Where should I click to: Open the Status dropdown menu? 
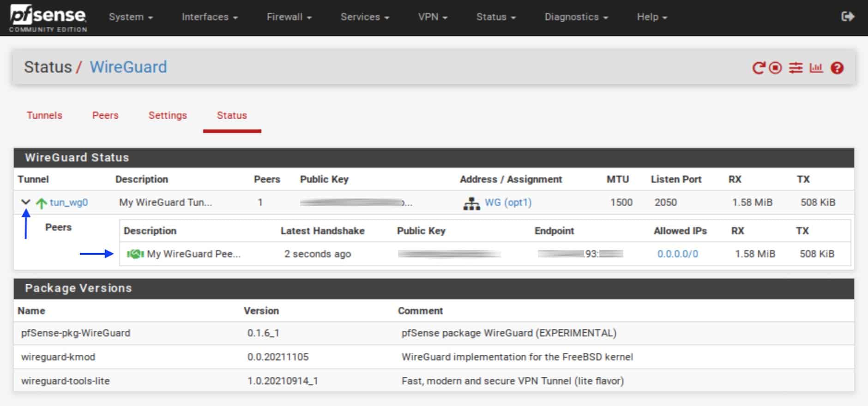(x=496, y=17)
